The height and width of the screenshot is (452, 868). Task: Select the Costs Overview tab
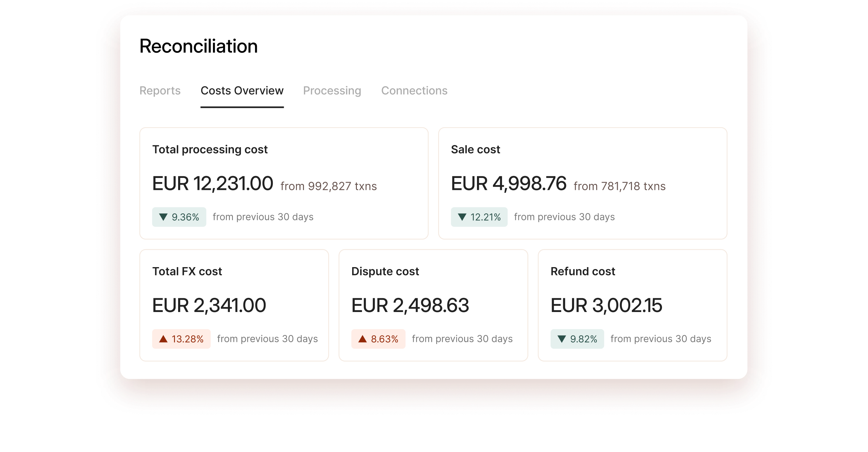pos(242,90)
